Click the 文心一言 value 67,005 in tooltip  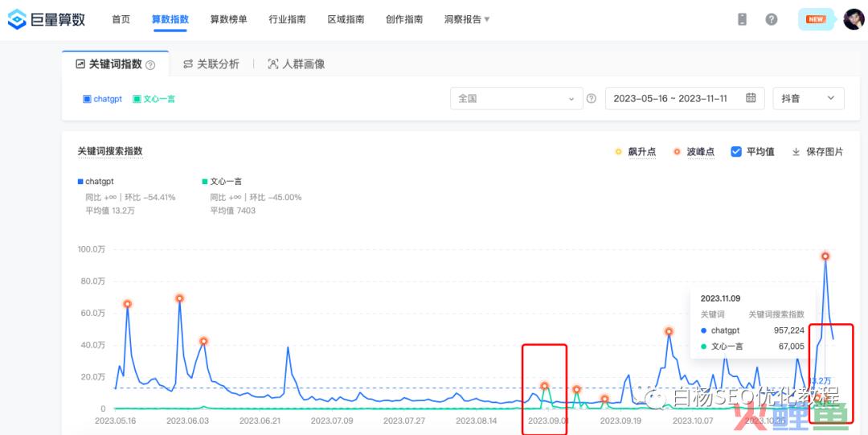point(792,347)
